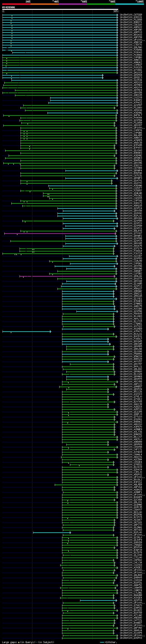The image size is (146, 644).
Task: Select hit UniRef100_P12860
Action: (131, 108)
